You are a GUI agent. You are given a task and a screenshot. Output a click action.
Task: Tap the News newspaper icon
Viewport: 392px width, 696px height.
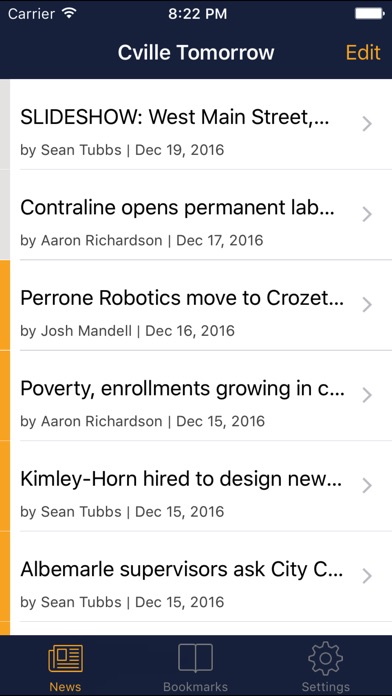(x=65, y=658)
